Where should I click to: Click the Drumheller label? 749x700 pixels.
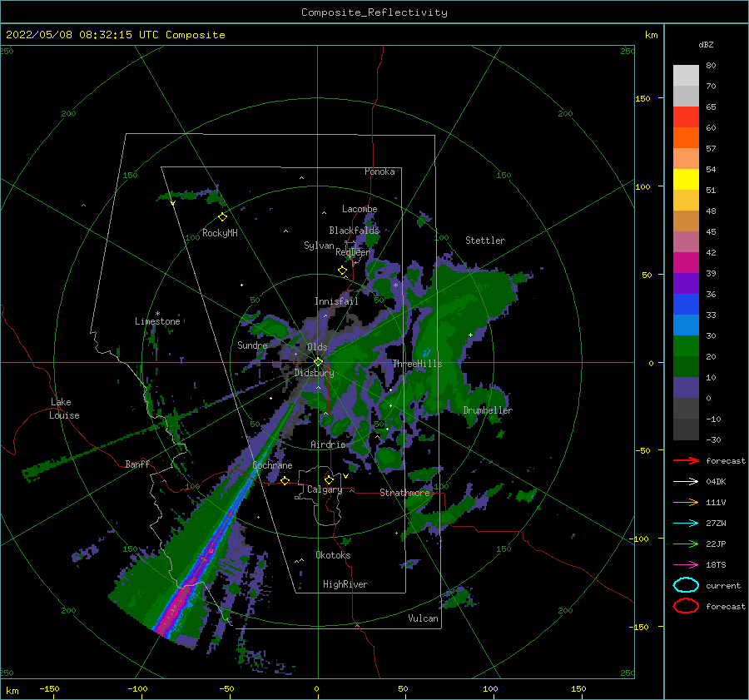[488, 410]
